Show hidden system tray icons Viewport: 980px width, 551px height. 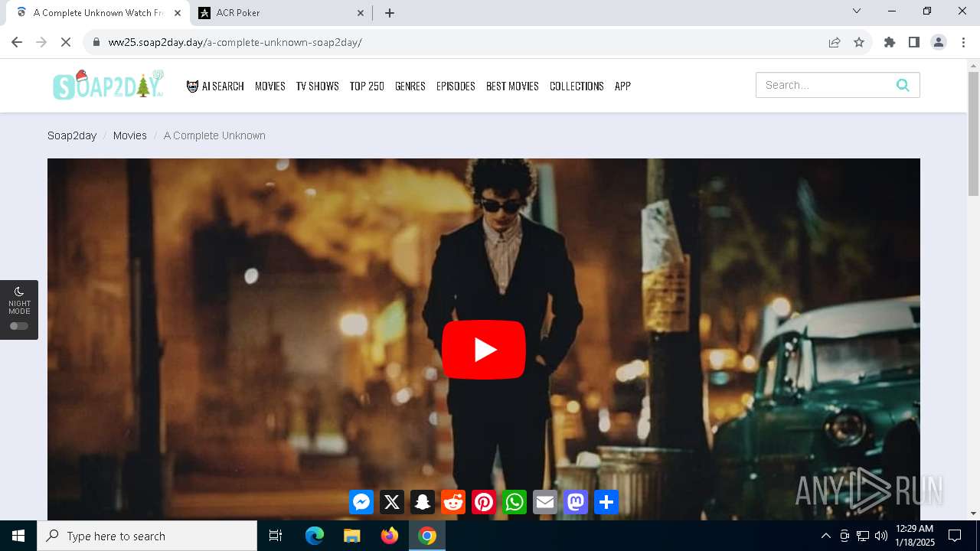point(825,536)
